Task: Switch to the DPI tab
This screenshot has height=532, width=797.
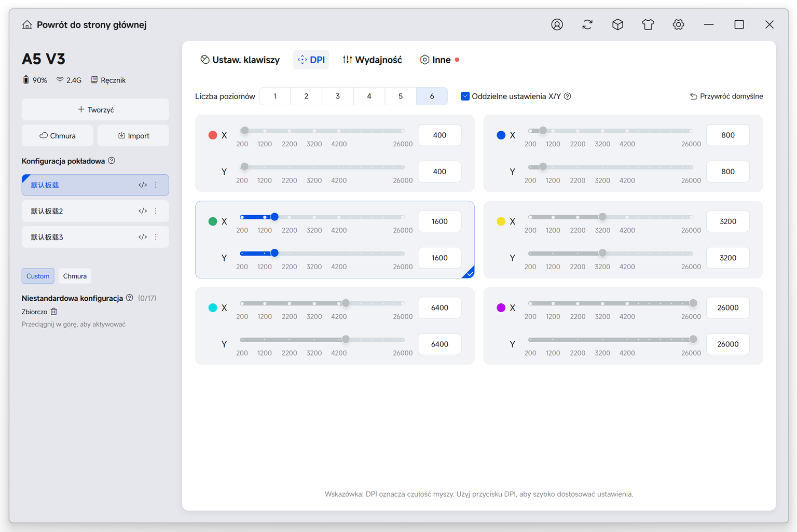Action: coord(311,60)
